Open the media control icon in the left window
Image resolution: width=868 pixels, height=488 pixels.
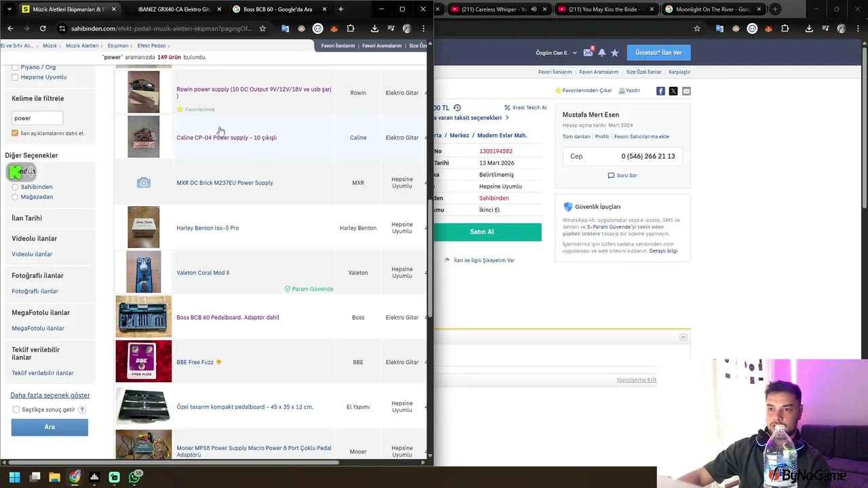(x=391, y=28)
